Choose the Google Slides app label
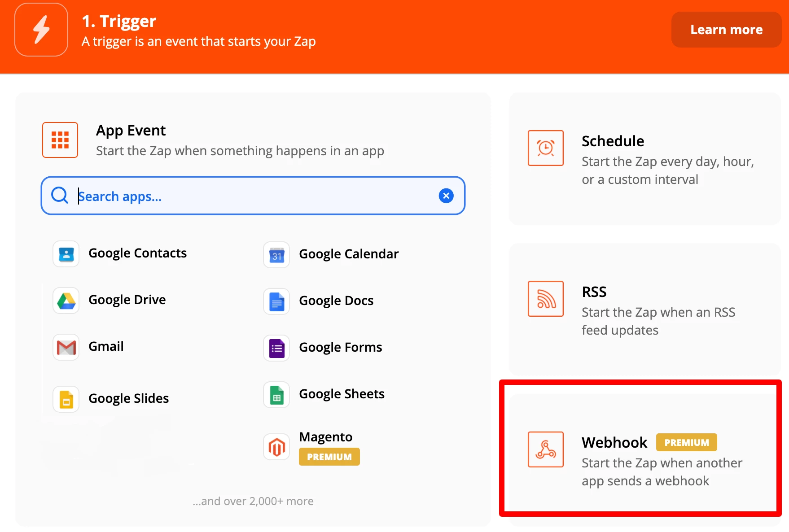Viewport: 789px width, 532px height. [128, 398]
